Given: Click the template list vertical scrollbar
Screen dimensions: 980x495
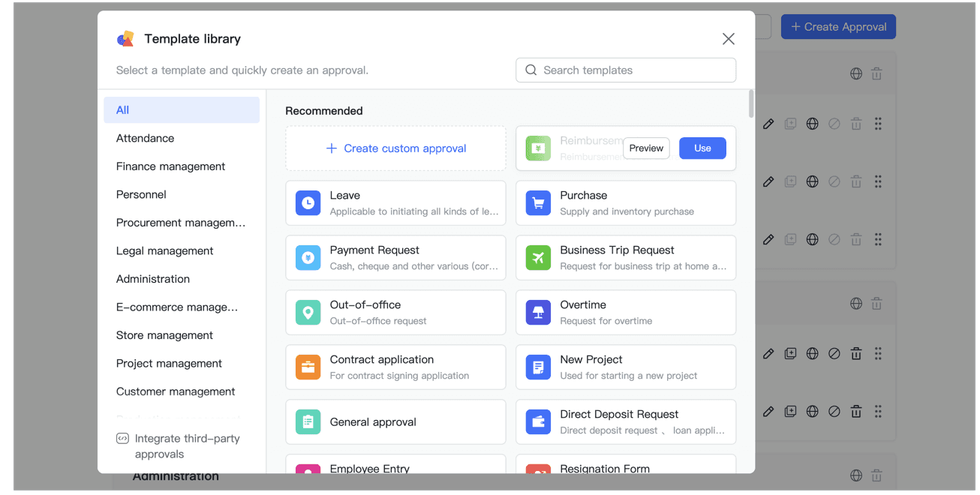Looking at the screenshot, I should coord(751,104).
